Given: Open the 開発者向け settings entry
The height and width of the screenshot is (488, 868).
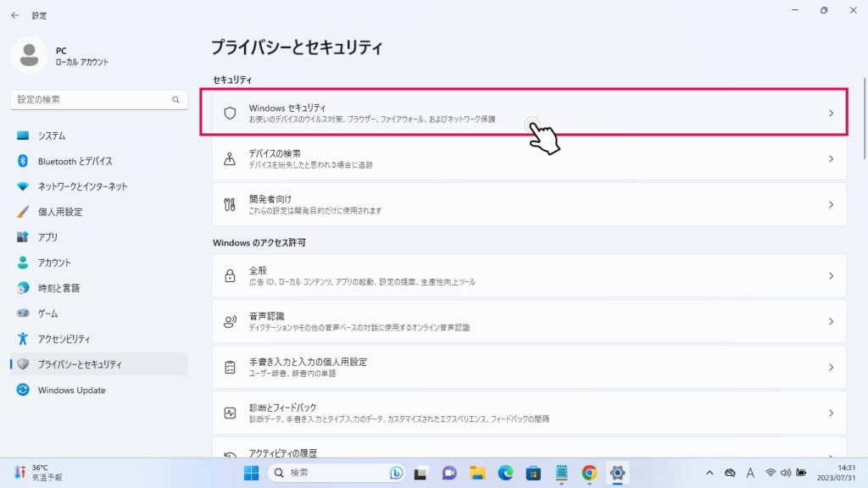Looking at the screenshot, I should click(529, 204).
